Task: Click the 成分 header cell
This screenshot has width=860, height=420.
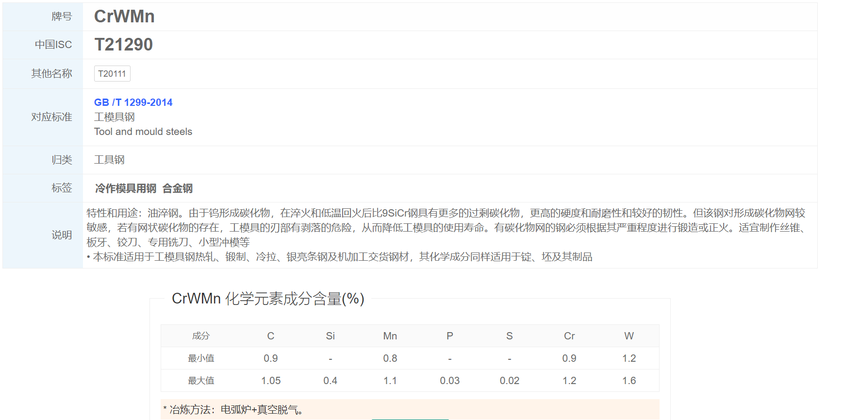Action: coord(201,336)
